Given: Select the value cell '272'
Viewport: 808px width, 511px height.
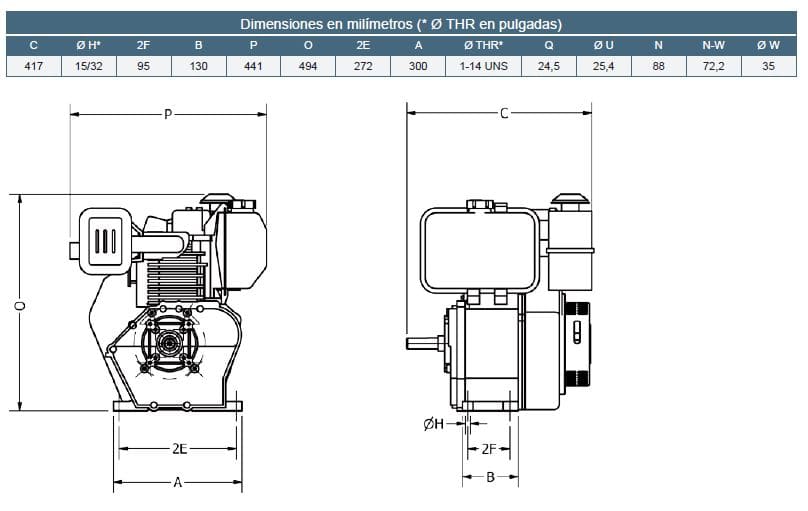Looking at the screenshot, I should pyautogui.click(x=363, y=66).
